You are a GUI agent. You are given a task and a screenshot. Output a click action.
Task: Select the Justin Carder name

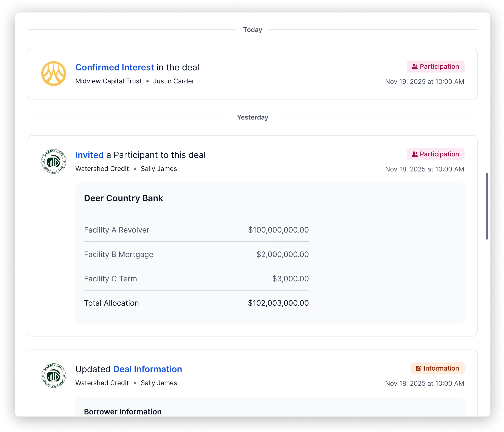[x=174, y=81]
